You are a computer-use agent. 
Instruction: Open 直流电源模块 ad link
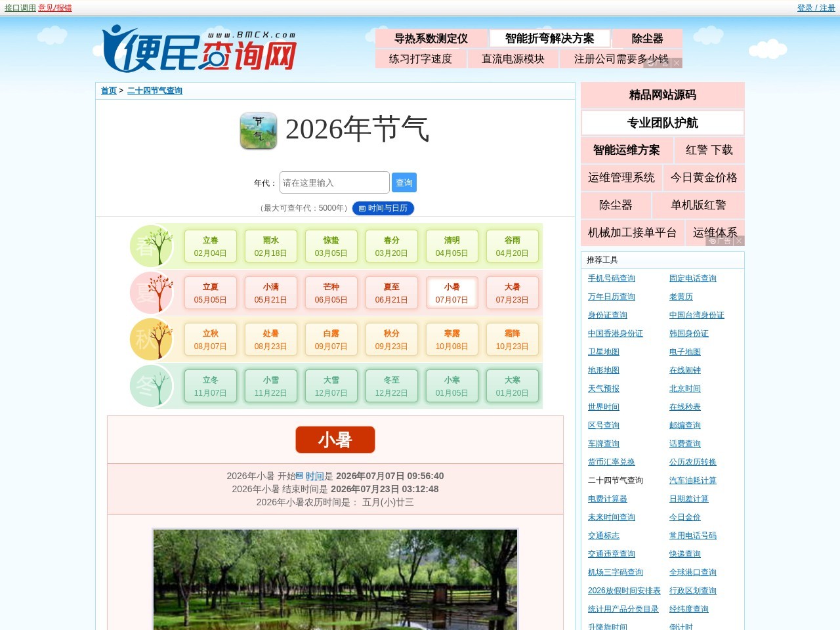tap(513, 59)
